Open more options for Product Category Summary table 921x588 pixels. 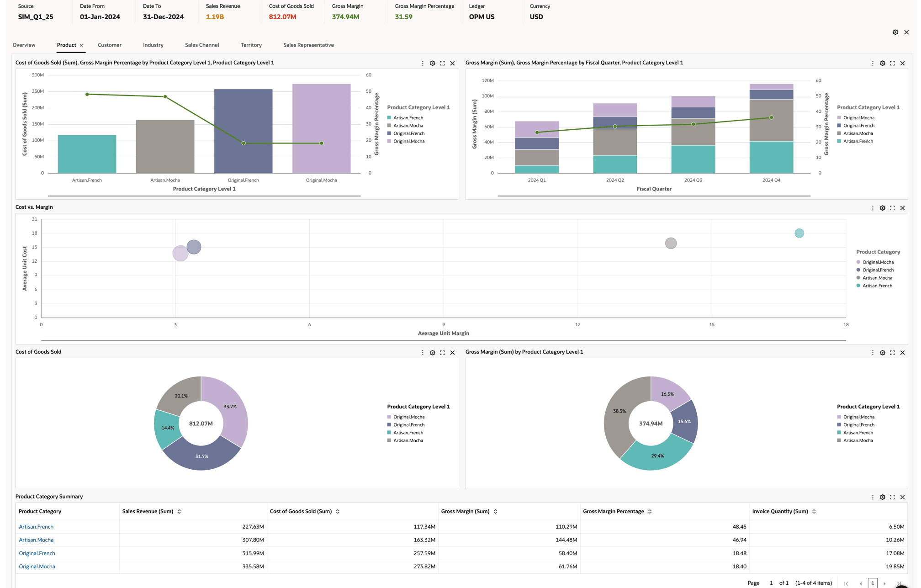coord(873,497)
